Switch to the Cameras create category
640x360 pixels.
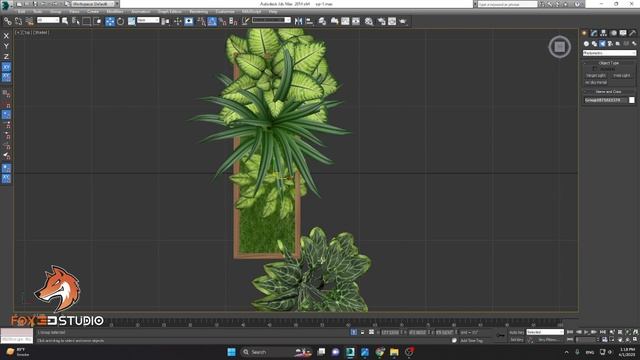tap(610, 43)
